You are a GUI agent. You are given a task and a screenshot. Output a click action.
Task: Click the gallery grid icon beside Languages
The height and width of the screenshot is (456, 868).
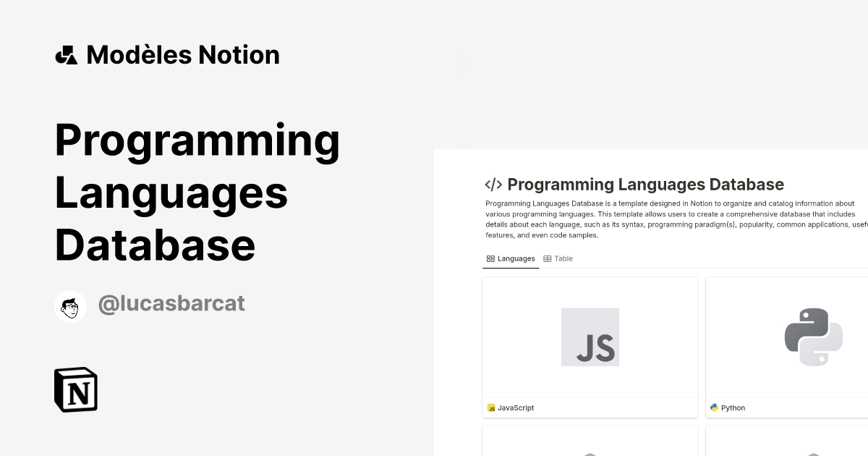point(490,258)
